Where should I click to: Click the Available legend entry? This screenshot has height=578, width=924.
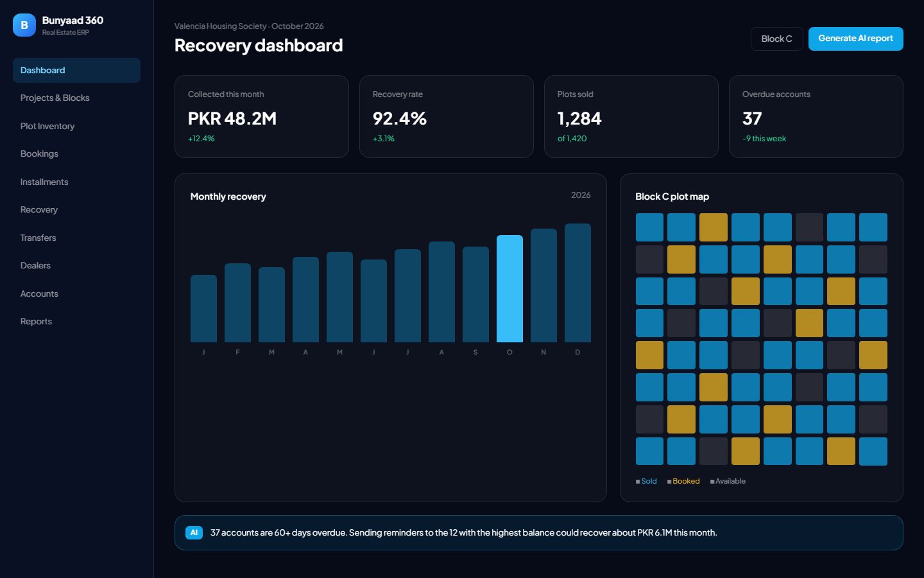pos(728,481)
